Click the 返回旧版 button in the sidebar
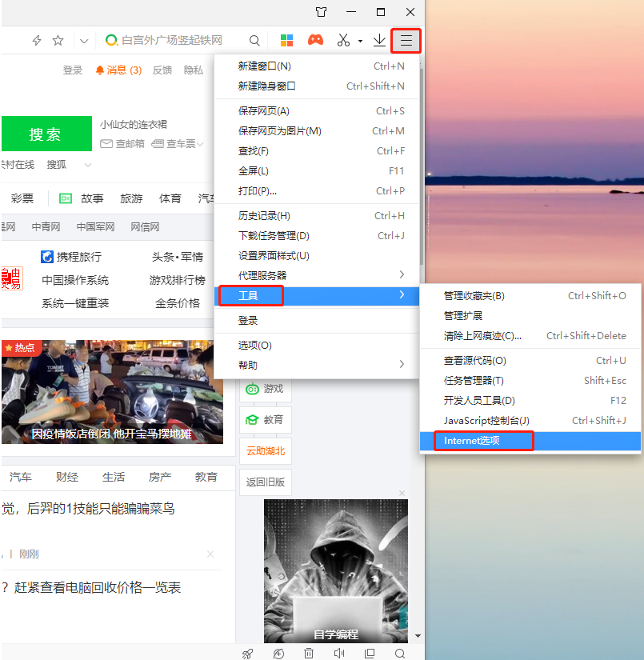 pyautogui.click(x=265, y=482)
